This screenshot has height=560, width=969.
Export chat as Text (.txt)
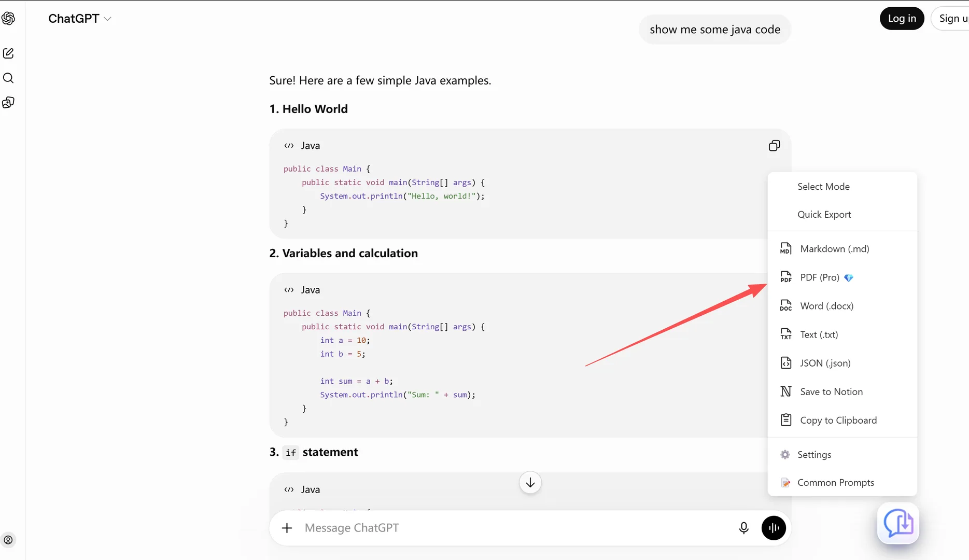842,334
